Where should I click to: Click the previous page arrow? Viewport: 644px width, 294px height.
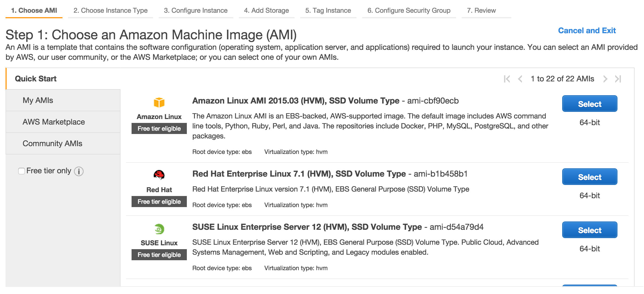point(520,79)
